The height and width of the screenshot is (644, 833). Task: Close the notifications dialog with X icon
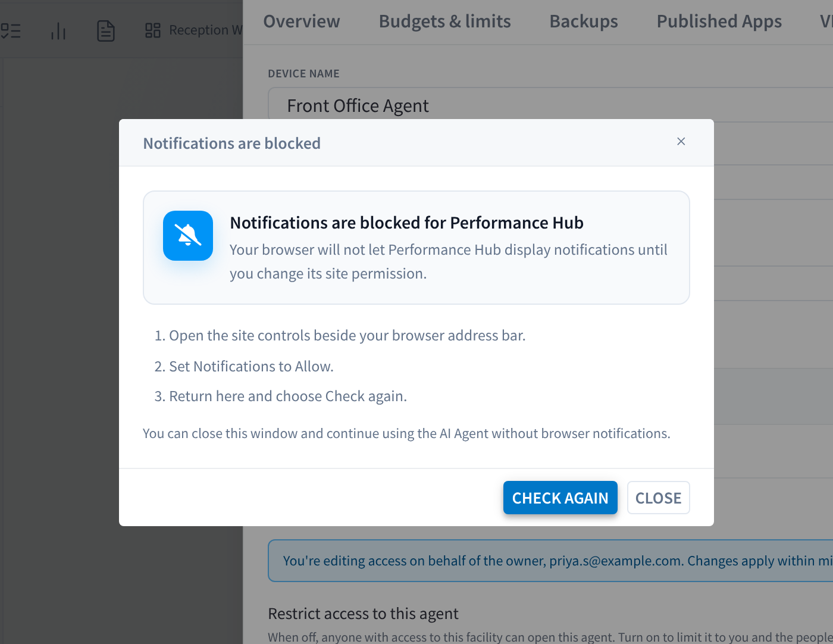click(681, 142)
